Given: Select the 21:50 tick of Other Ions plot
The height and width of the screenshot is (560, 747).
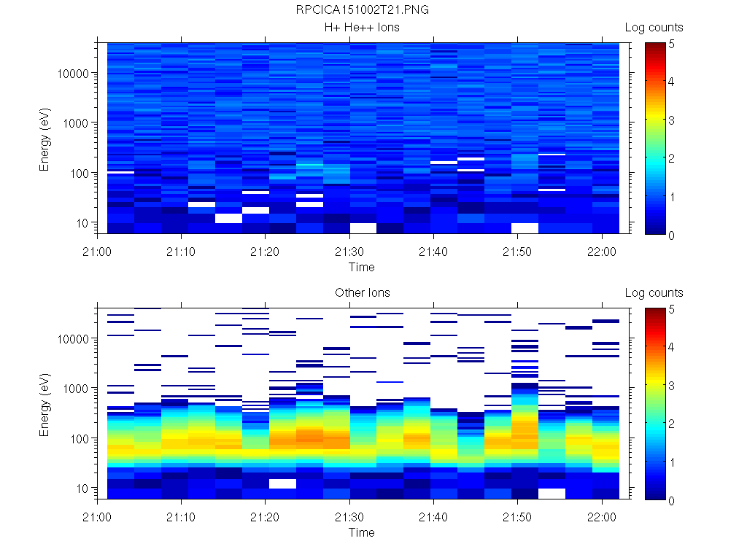Looking at the screenshot, I should [x=517, y=517].
